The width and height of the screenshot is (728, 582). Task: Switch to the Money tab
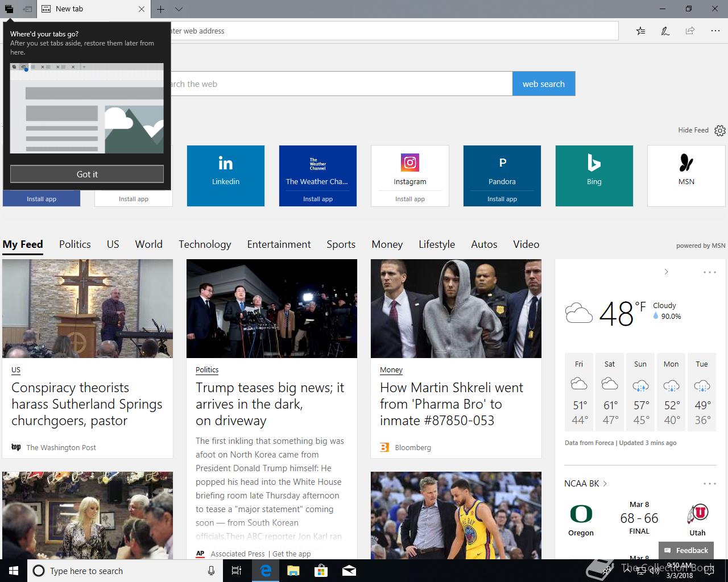pos(387,244)
